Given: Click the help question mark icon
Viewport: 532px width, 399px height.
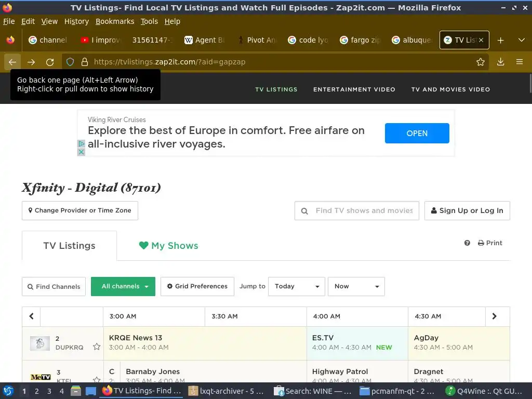Looking at the screenshot, I should point(467,243).
